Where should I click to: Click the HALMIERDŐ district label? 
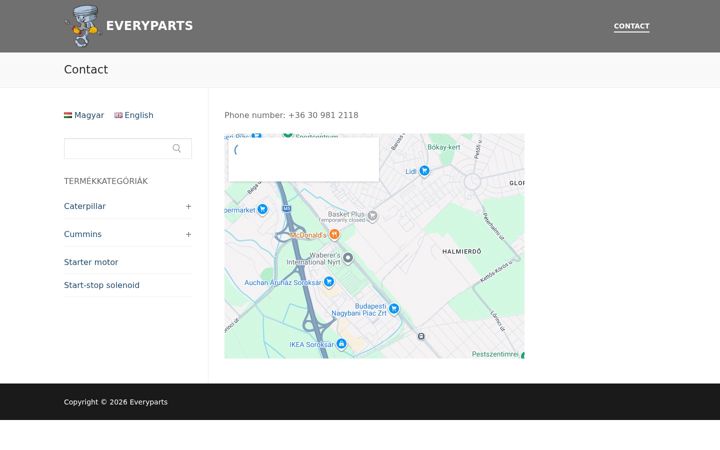point(461,252)
